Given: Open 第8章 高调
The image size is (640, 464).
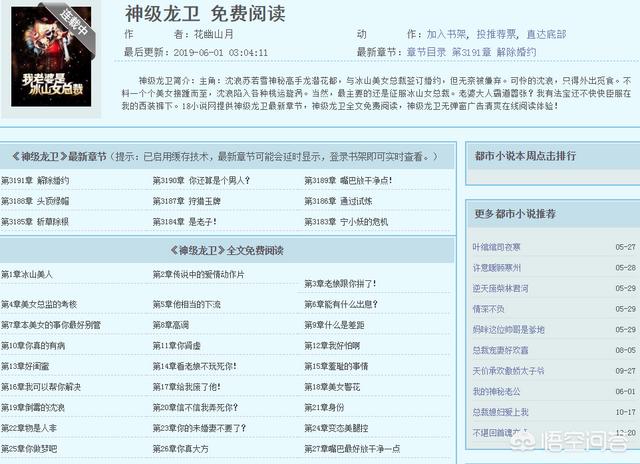Looking at the screenshot, I should 170,325.
